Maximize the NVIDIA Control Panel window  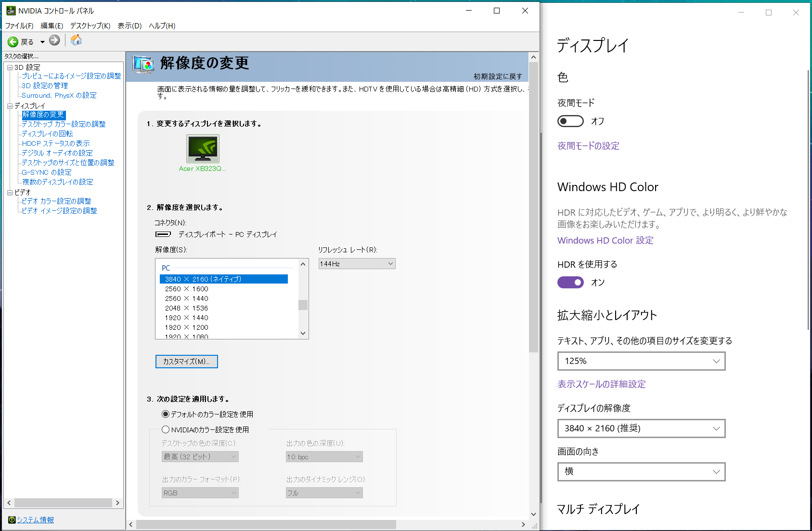click(x=497, y=11)
